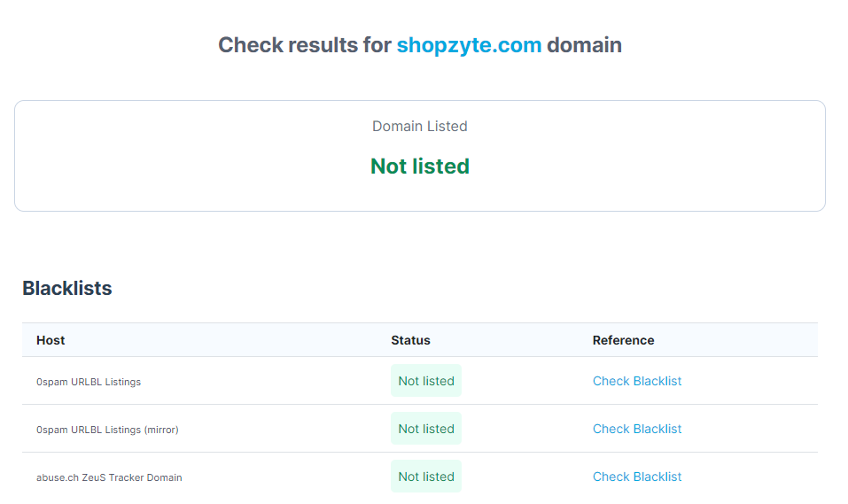Select the '0spam URLBL Listings' host entry

(x=89, y=382)
